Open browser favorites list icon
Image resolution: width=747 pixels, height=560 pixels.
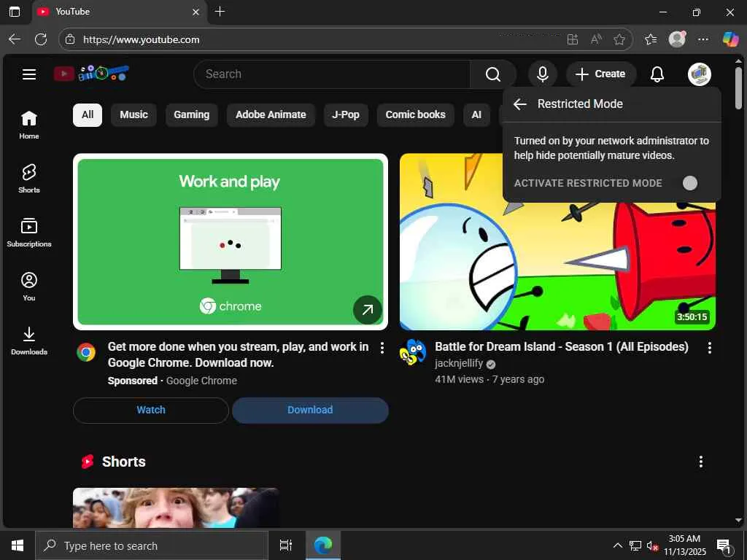(x=650, y=39)
